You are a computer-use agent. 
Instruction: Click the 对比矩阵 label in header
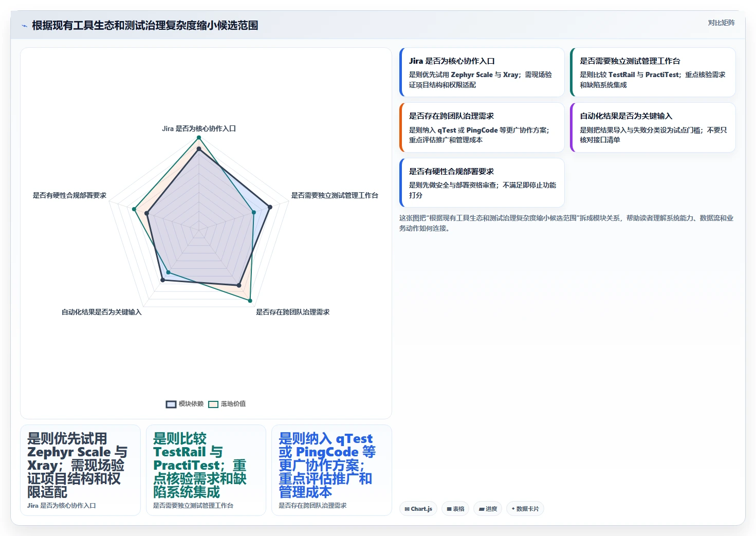[x=721, y=23]
